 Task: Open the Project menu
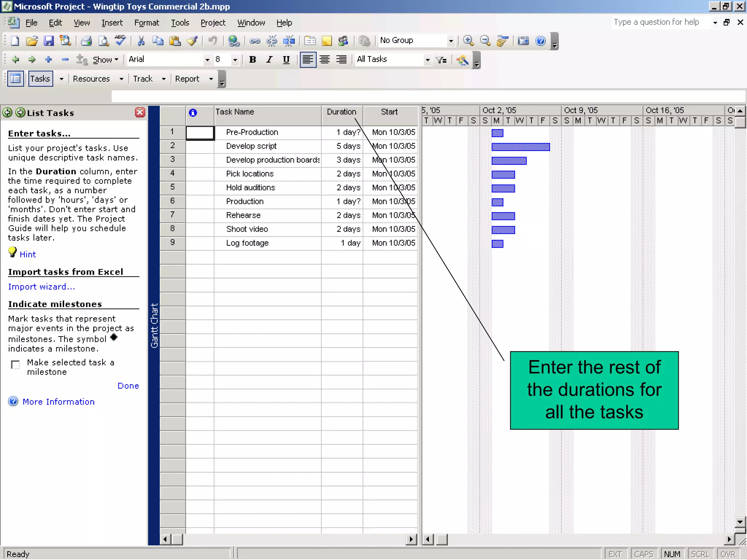(x=213, y=23)
